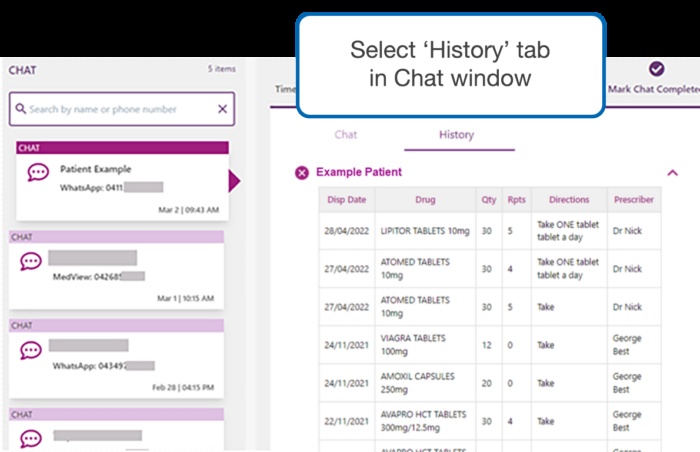Click the quantity 12 in the Viagra row
Image resolution: width=700 pixels, height=452 pixels.
[487, 345]
